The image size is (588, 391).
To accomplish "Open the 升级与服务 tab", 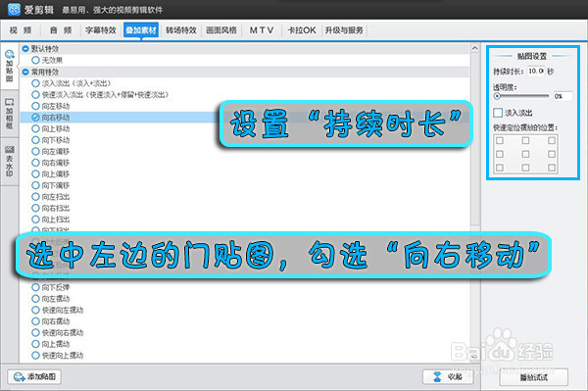I will coord(344,30).
